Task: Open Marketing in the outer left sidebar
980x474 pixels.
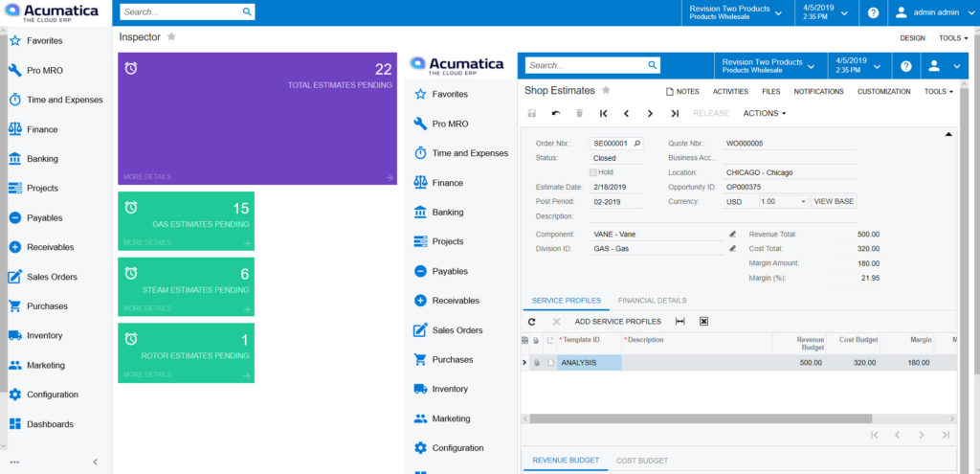Action: pyautogui.click(x=37, y=365)
